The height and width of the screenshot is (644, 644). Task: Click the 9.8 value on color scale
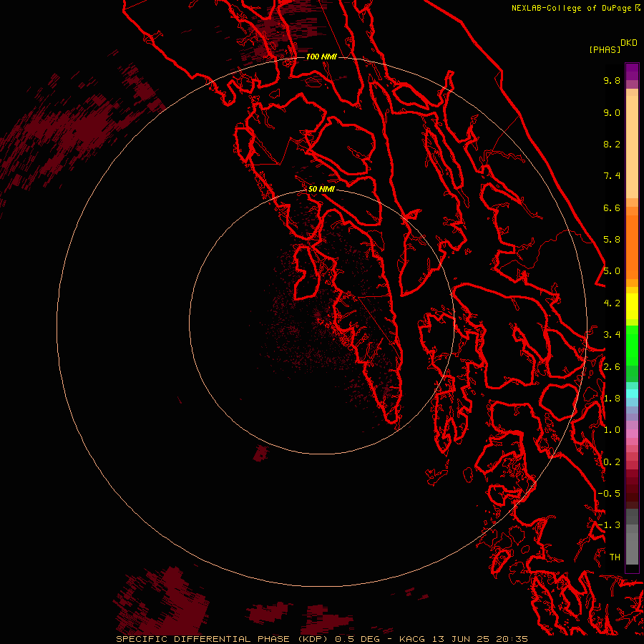pyautogui.click(x=612, y=80)
